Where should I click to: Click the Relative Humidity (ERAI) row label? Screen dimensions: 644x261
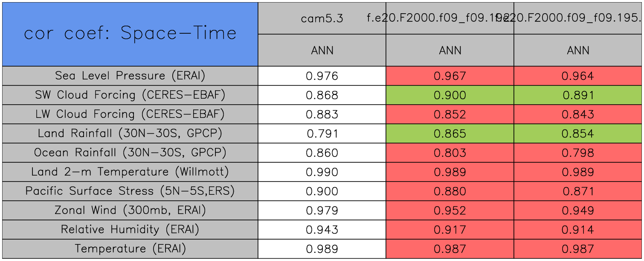point(130,230)
